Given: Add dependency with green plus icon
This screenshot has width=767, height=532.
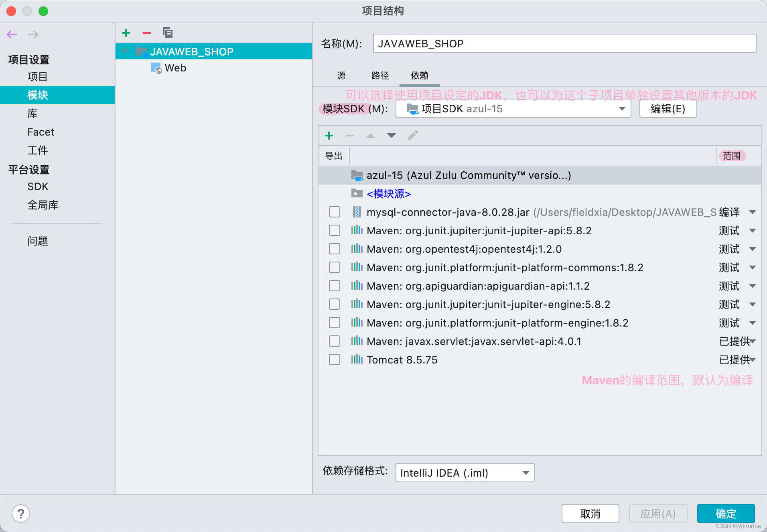Looking at the screenshot, I should click(x=329, y=136).
